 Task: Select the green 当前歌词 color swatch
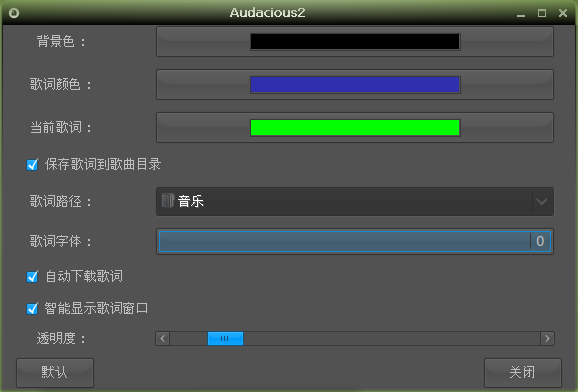click(355, 128)
